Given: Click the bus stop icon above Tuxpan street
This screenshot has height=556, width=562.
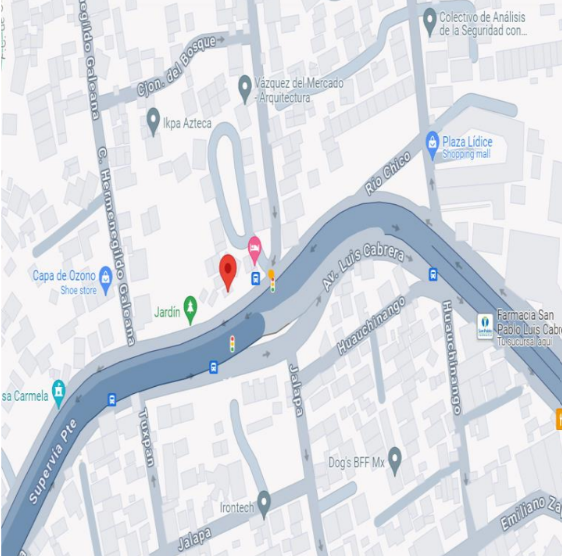Looking at the screenshot, I should pos(112,399).
